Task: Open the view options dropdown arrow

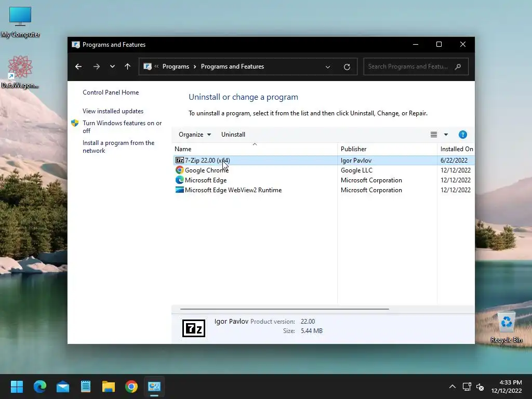Action: coord(446,135)
